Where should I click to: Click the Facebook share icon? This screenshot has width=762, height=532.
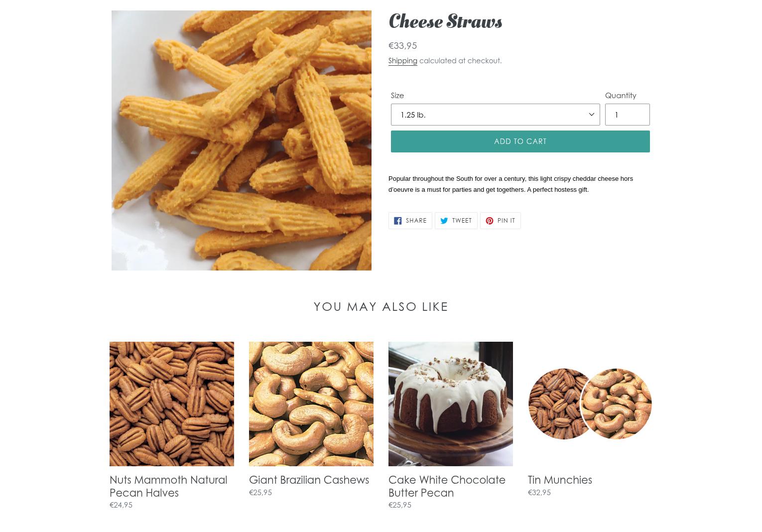(397, 221)
